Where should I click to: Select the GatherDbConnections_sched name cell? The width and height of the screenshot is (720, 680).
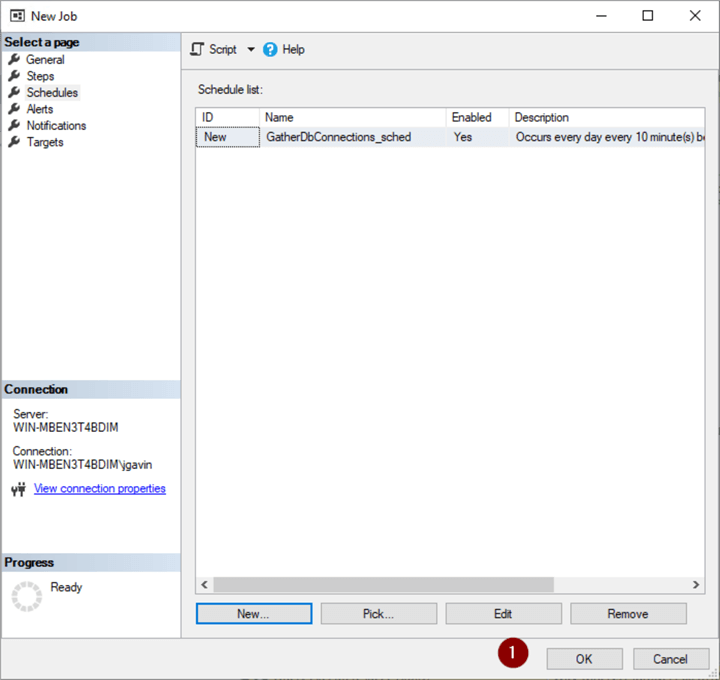(x=353, y=137)
